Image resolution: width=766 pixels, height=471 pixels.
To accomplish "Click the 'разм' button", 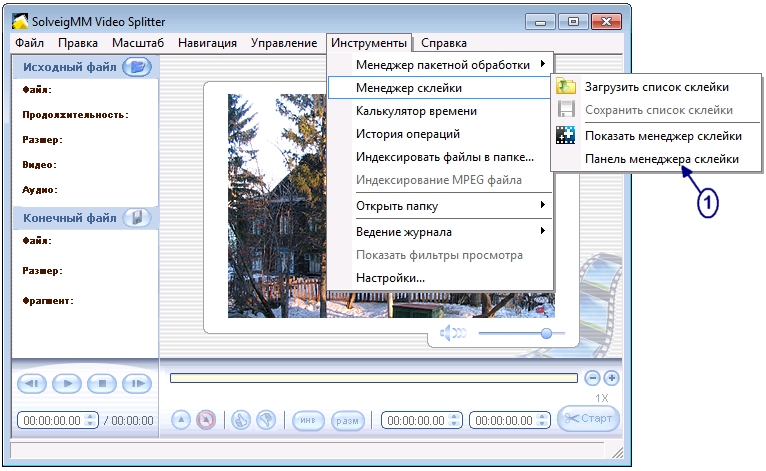I will pyautogui.click(x=347, y=420).
